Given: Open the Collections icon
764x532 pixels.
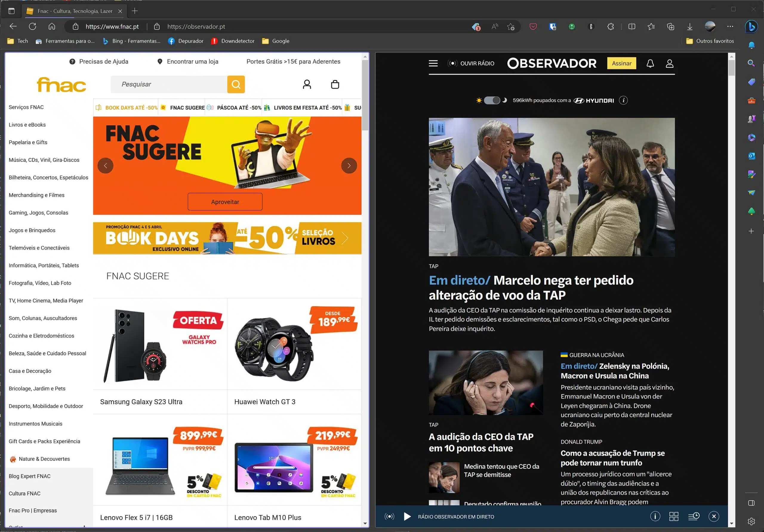Looking at the screenshot, I should [671, 27].
